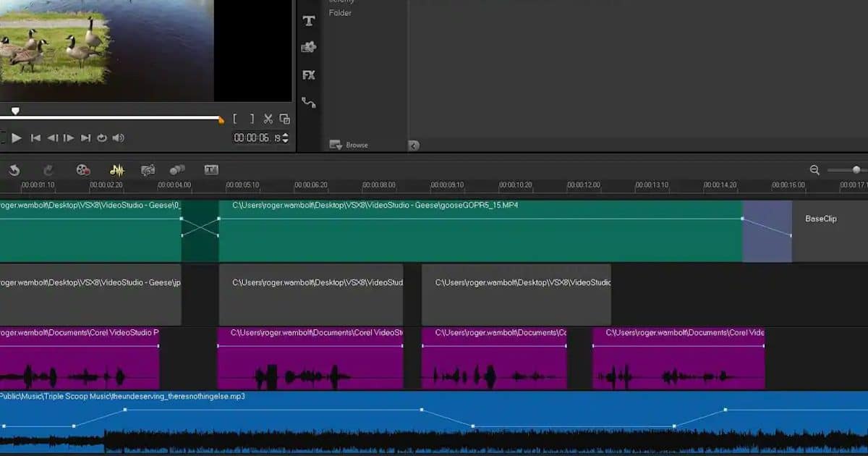Toggle loop playback with the repeat icon
Screen dimensions: 868x456
click(x=101, y=138)
